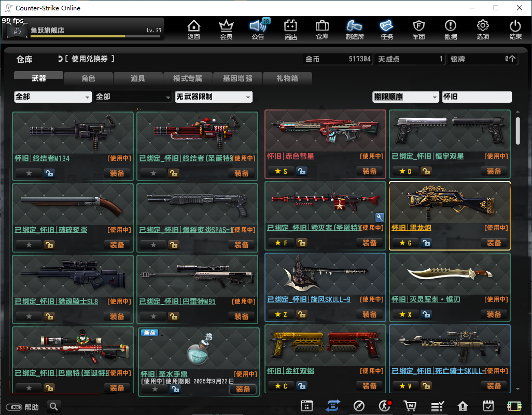Image resolution: width=532 pixels, height=415 pixels.
Task: Open the 军团 clan shield icon
Action: (418, 30)
